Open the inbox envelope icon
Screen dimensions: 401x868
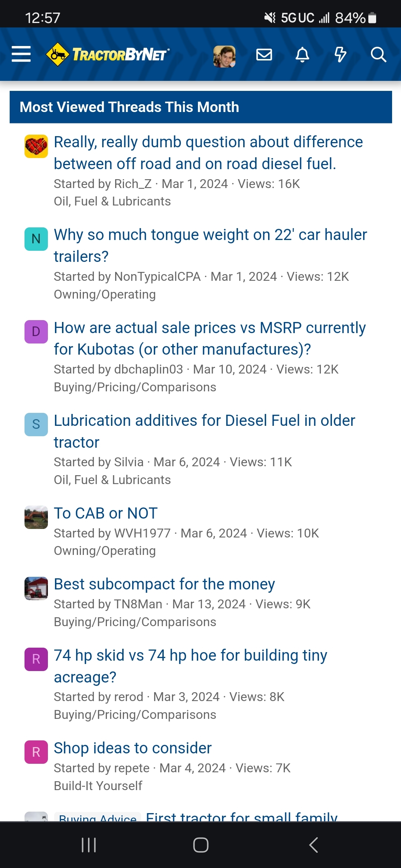(x=264, y=55)
